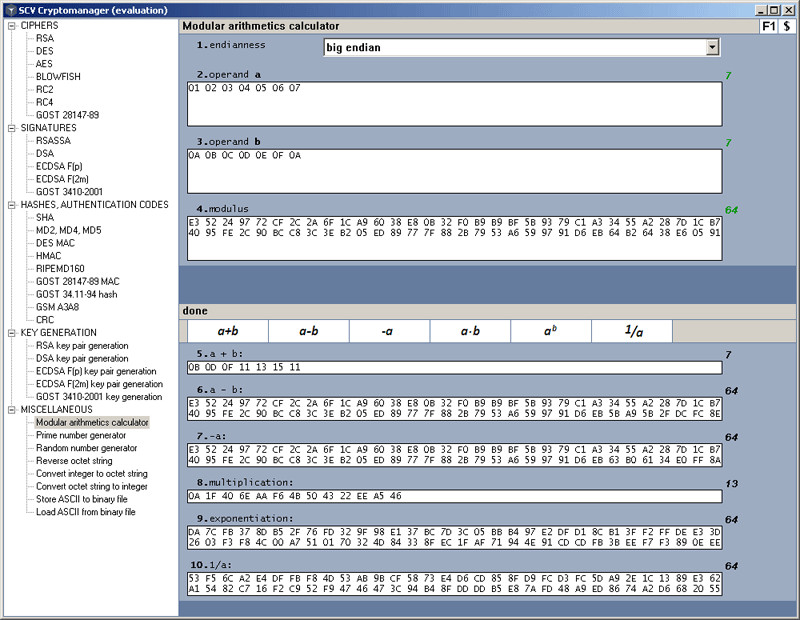
Task: Click the -a negation button
Action: click(389, 331)
